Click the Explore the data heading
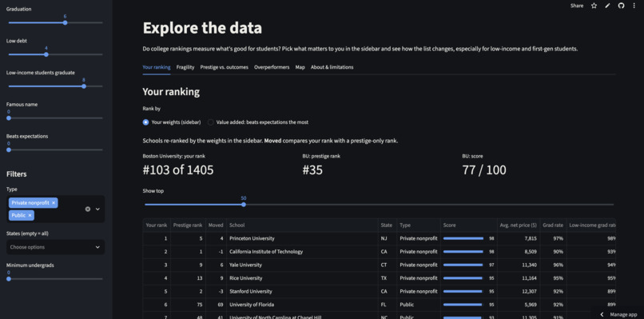Image resolution: width=644 pixels, height=319 pixels. [202, 28]
